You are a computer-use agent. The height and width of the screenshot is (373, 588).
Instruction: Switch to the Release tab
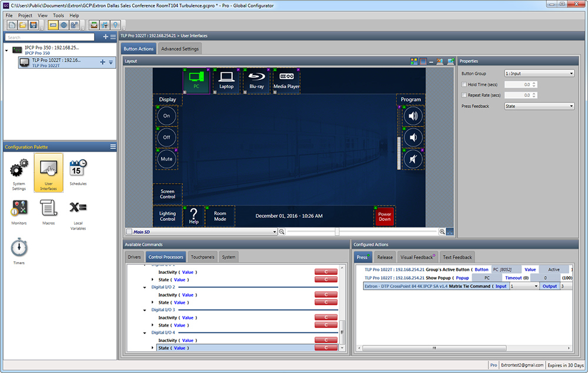(385, 257)
